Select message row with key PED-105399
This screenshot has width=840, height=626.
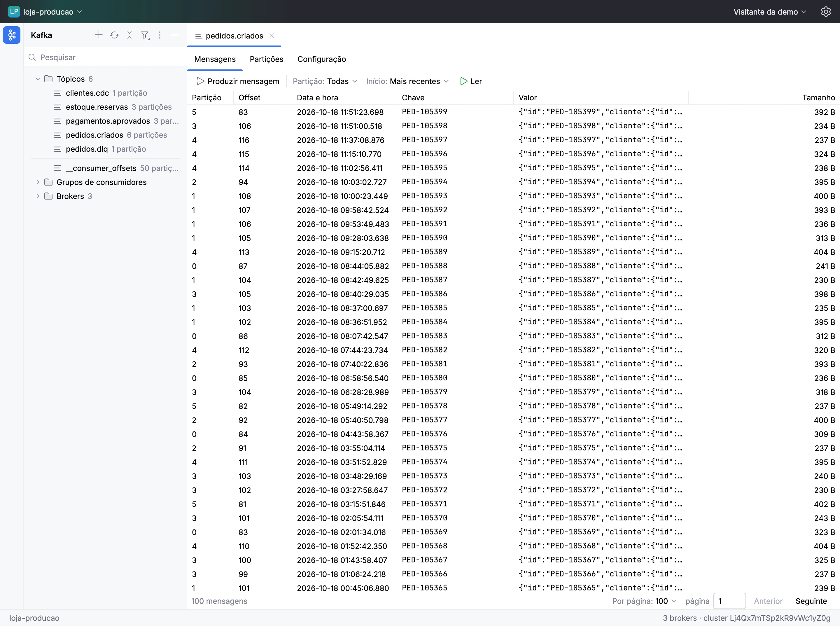513,112
